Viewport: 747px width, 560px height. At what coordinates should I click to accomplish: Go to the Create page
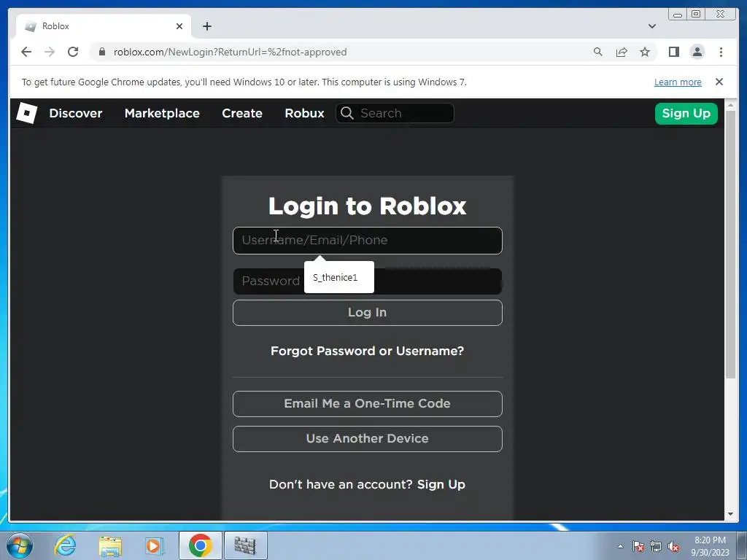pos(242,113)
